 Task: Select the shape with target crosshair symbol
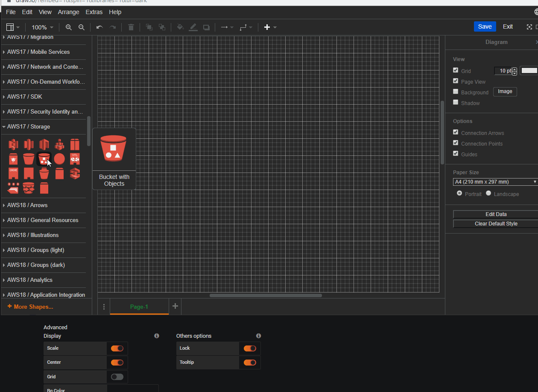(13, 159)
